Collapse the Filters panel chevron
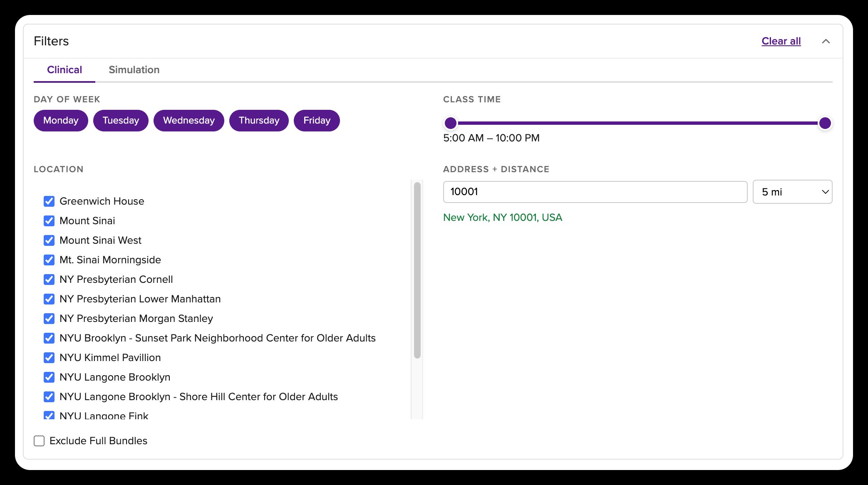868x485 pixels. point(826,41)
